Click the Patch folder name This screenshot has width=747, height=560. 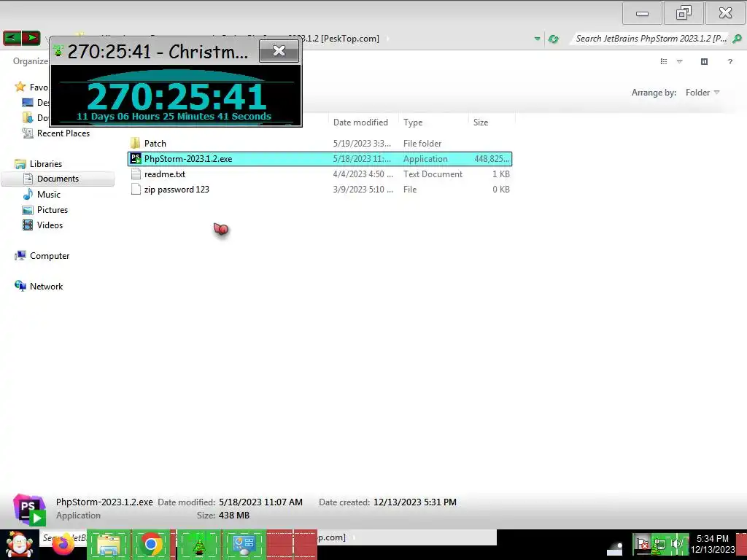(155, 144)
